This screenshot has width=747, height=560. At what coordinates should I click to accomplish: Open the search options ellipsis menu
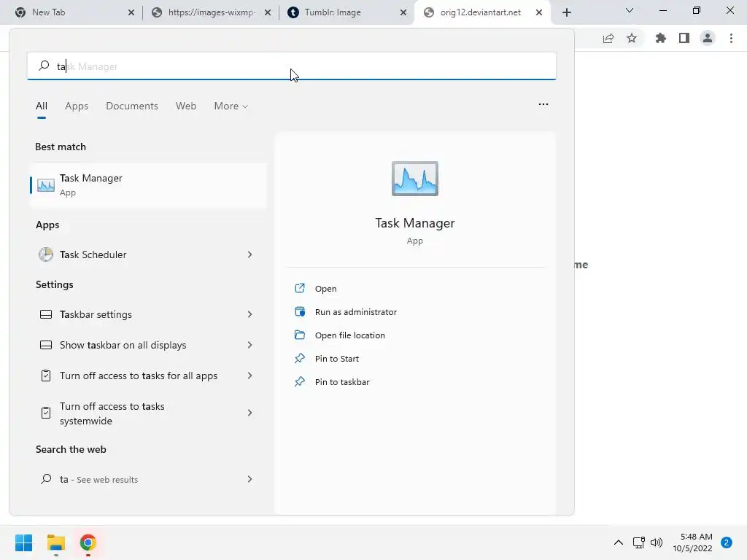[x=543, y=104]
